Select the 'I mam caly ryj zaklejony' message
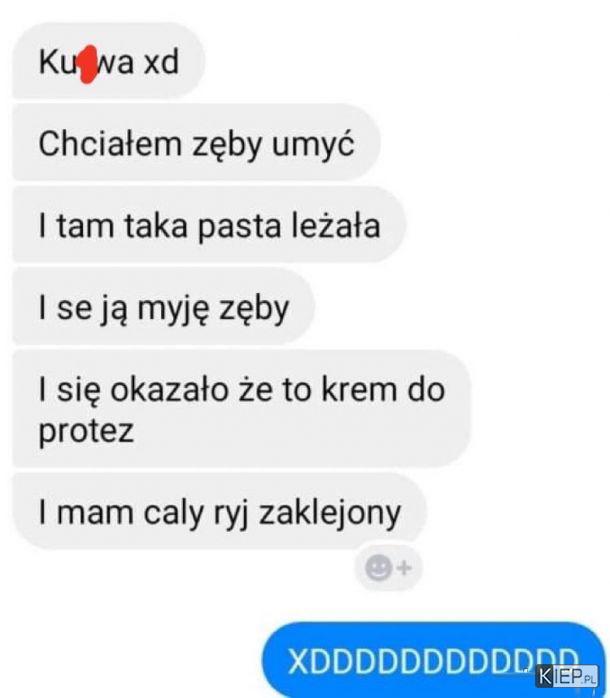 point(220,511)
